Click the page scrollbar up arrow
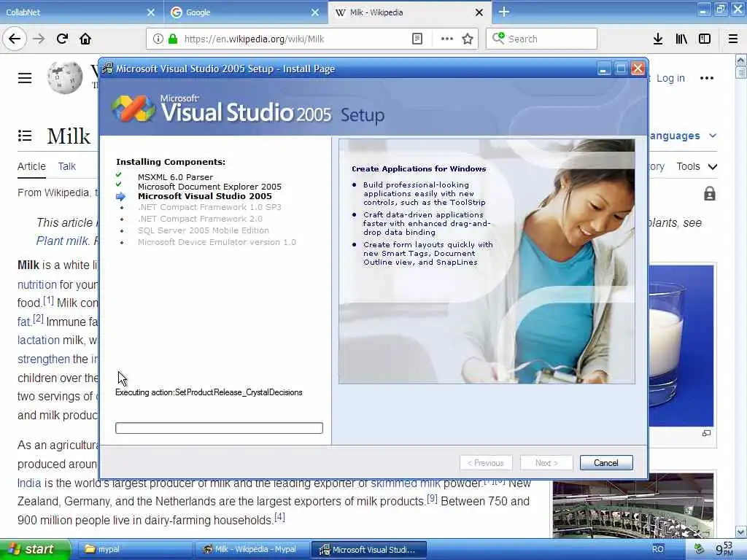This screenshot has width=747, height=560. [x=741, y=60]
